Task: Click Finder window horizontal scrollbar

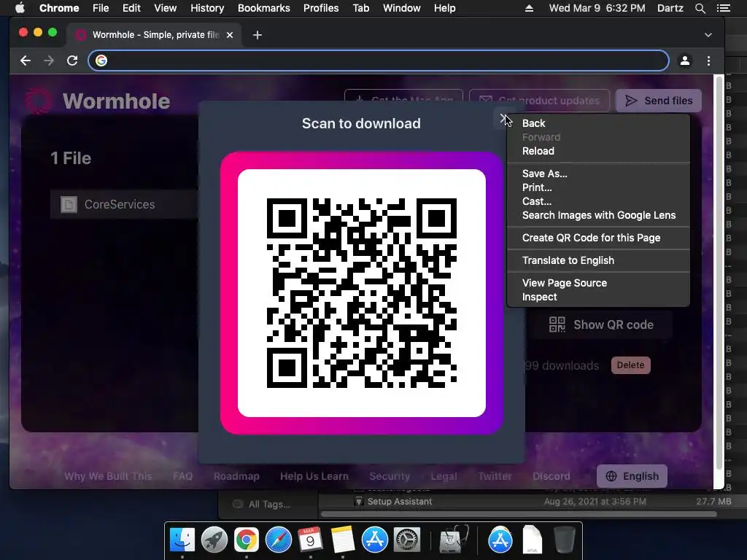Action: tap(519, 514)
